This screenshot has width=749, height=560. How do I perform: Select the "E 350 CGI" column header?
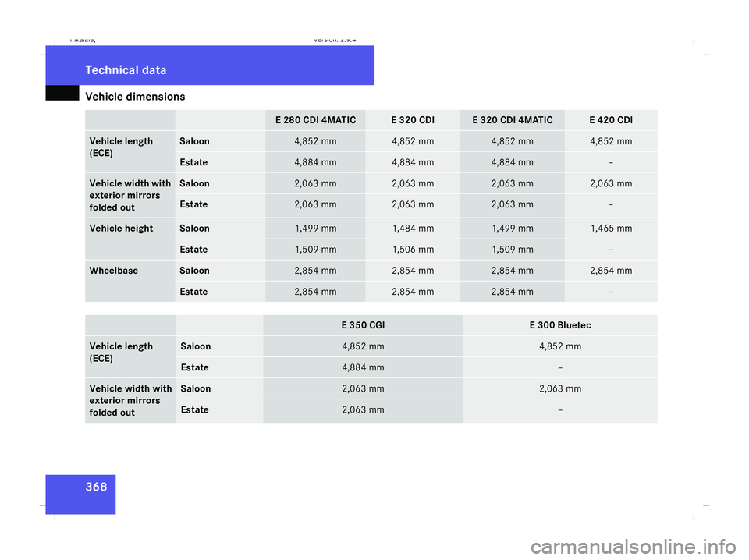(x=363, y=325)
